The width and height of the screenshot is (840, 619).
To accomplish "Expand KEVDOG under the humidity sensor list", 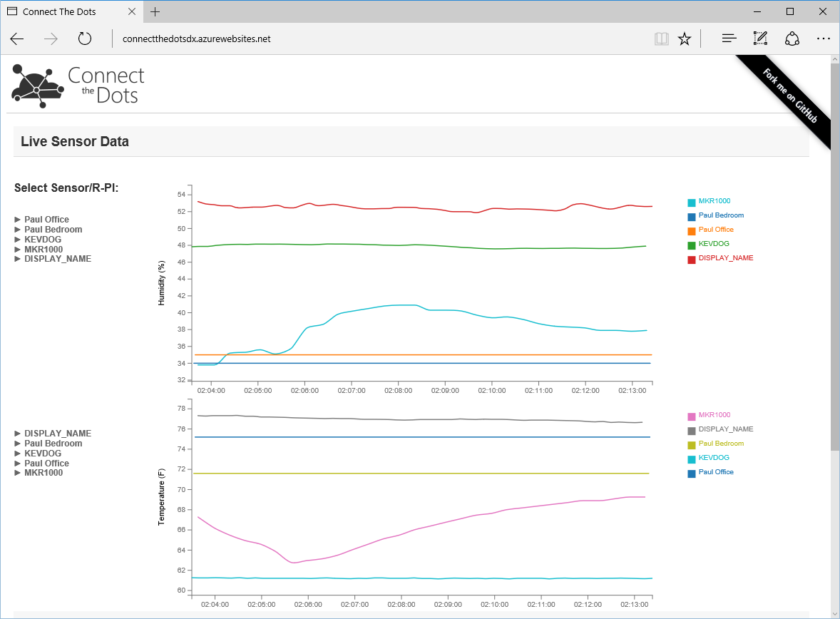I will coord(42,239).
